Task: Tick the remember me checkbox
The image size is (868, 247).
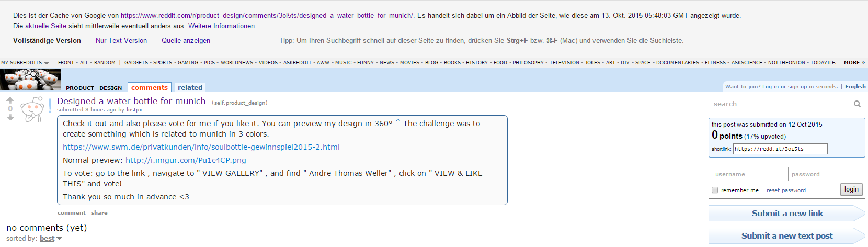Action: click(x=715, y=190)
